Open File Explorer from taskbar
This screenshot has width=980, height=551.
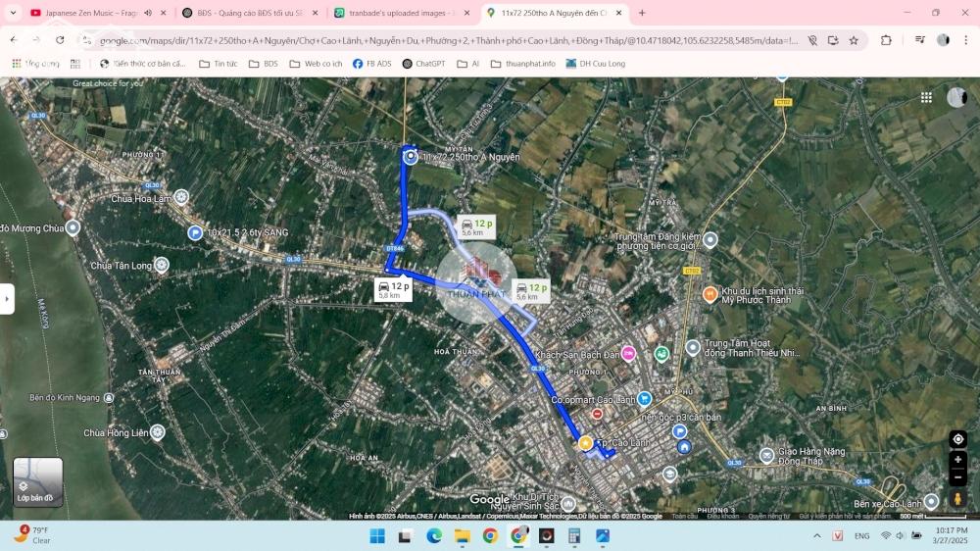[462, 536]
